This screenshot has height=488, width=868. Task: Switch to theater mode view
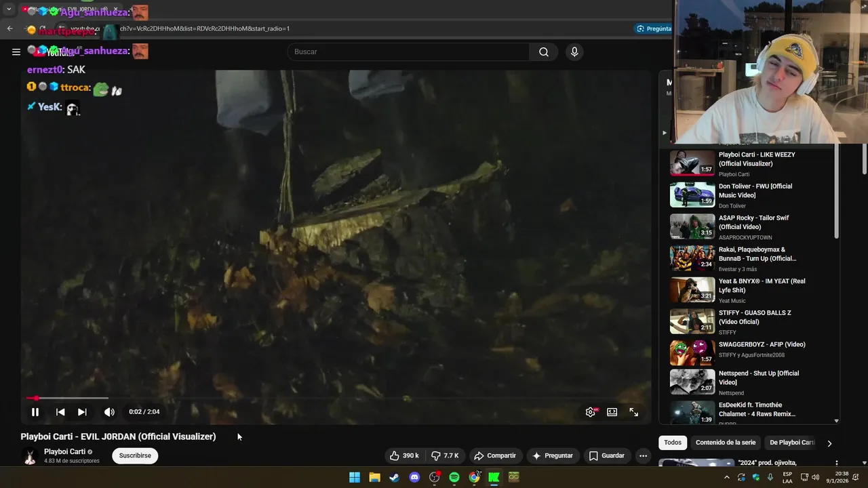612,411
